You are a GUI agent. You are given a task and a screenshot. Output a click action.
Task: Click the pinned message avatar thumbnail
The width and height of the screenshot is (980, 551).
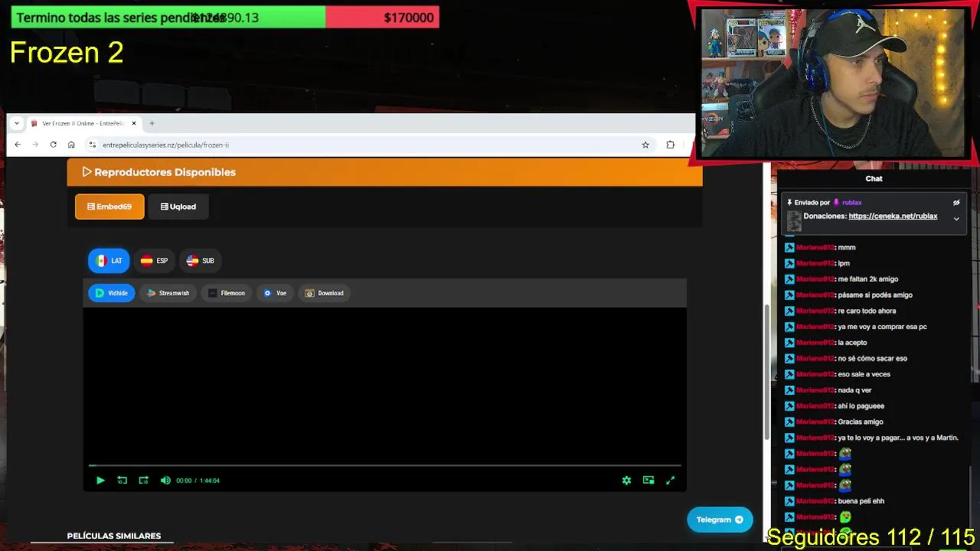click(794, 221)
